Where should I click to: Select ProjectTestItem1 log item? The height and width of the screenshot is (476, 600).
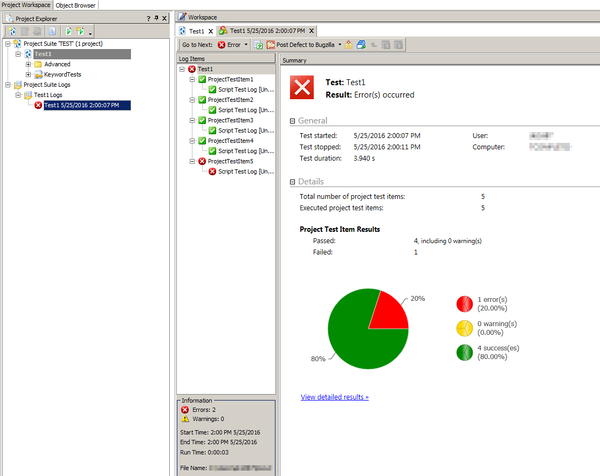pos(230,79)
